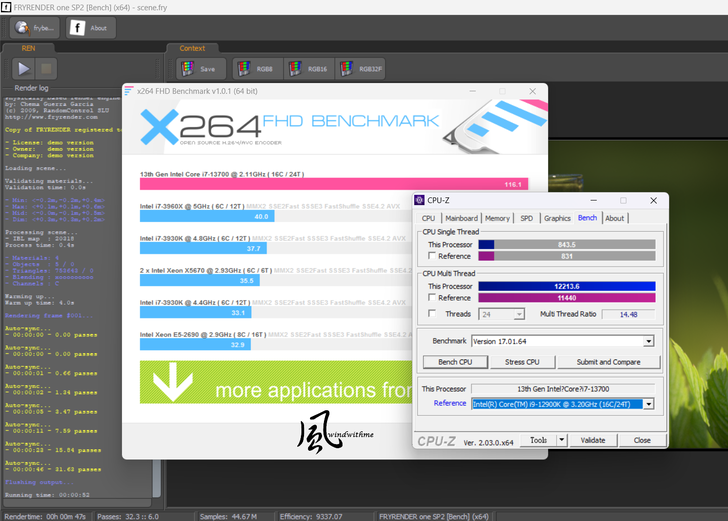
Task: Expand the Reference processor dropdown
Action: point(649,404)
